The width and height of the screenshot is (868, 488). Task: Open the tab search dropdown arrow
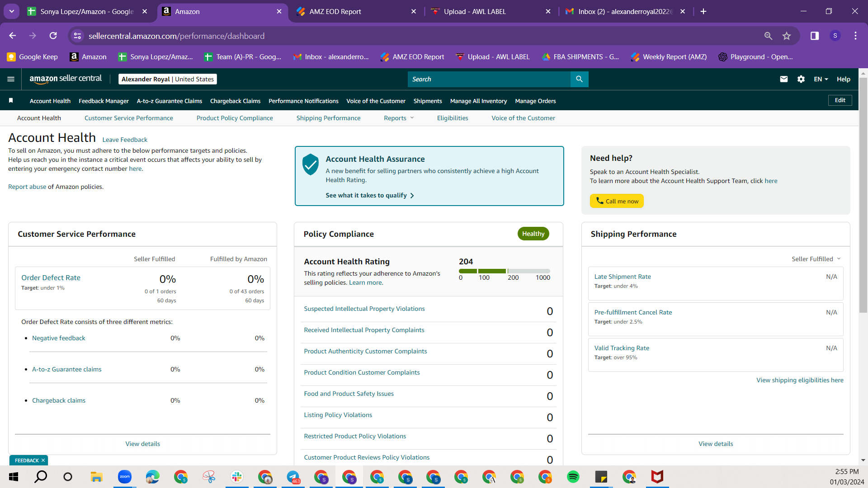coord(11,11)
